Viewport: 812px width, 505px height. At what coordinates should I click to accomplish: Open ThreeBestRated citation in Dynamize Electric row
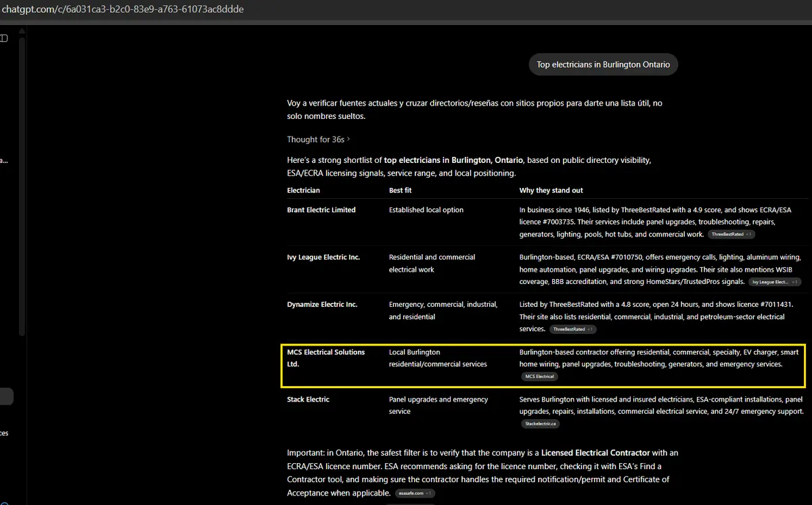click(573, 329)
